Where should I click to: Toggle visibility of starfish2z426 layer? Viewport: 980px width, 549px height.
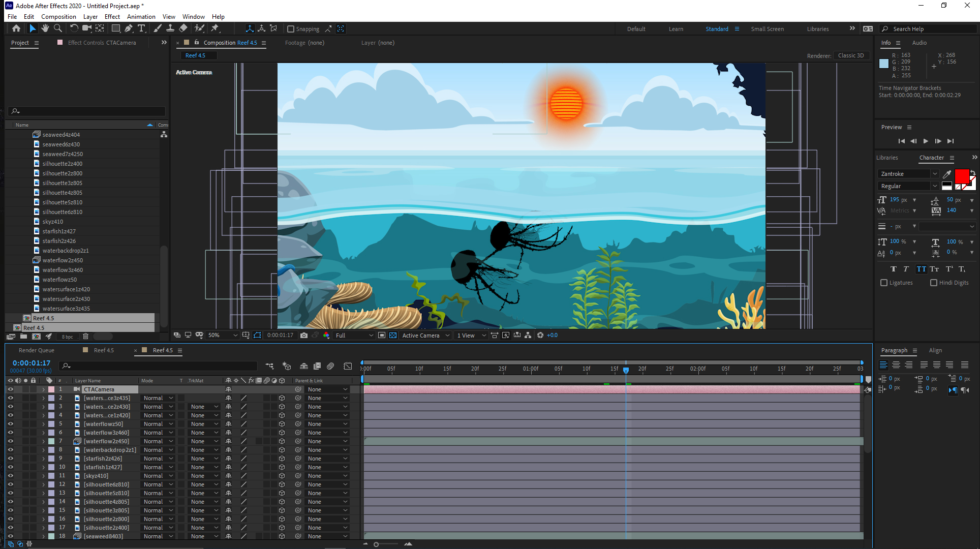[10, 459]
